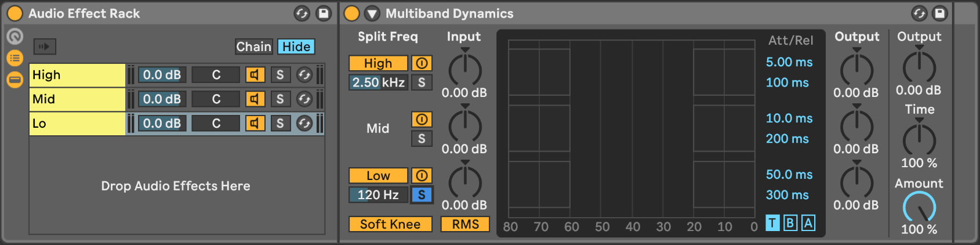This screenshot has width=980, height=245.
Task: Click the Hide button in rack
Action: [x=296, y=46]
